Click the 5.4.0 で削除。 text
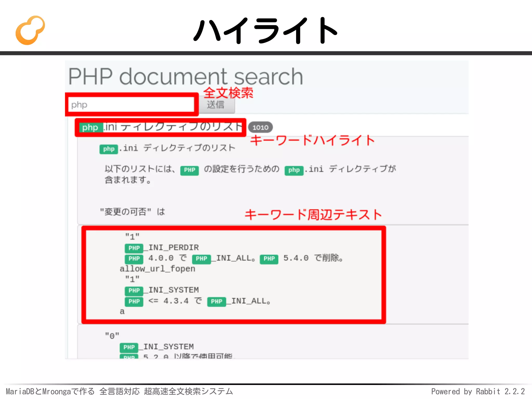 tap(313, 258)
